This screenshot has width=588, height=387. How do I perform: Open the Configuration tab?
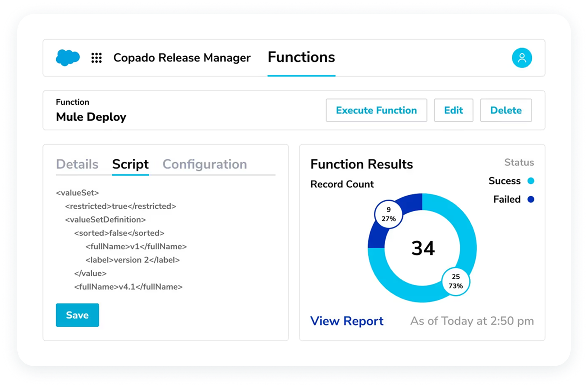click(x=205, y=164)
